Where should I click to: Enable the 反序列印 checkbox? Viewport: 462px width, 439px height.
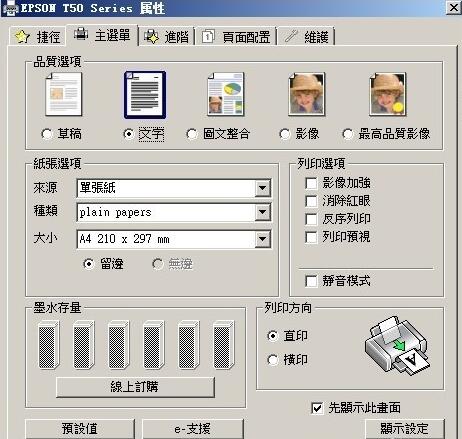point(311,219)
